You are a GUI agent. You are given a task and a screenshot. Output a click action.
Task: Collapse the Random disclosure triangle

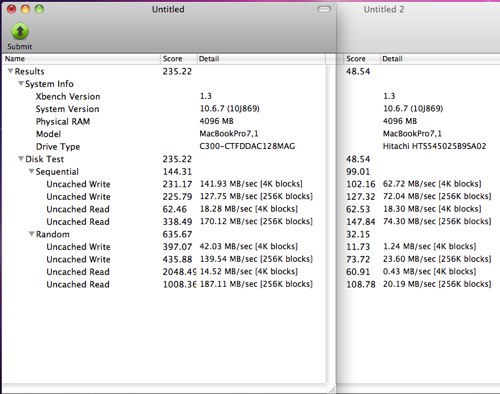point(32,234)
